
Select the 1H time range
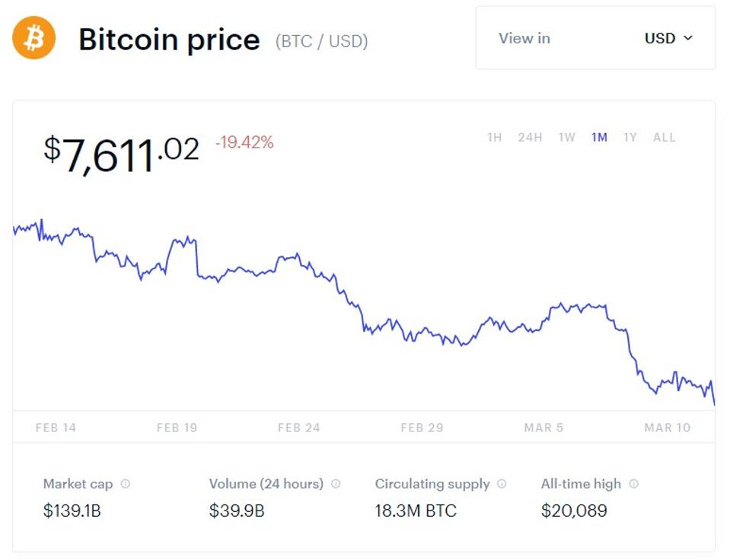click(495, 138)
